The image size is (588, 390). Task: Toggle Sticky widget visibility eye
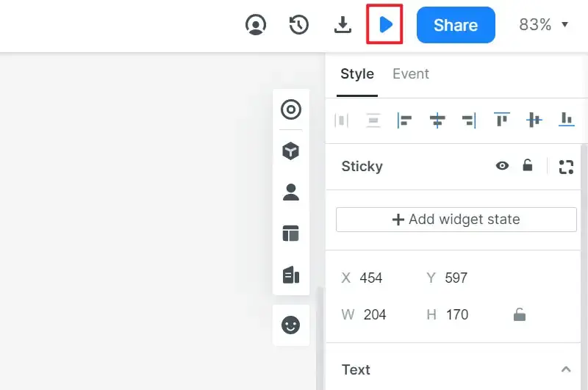[502, 165]
